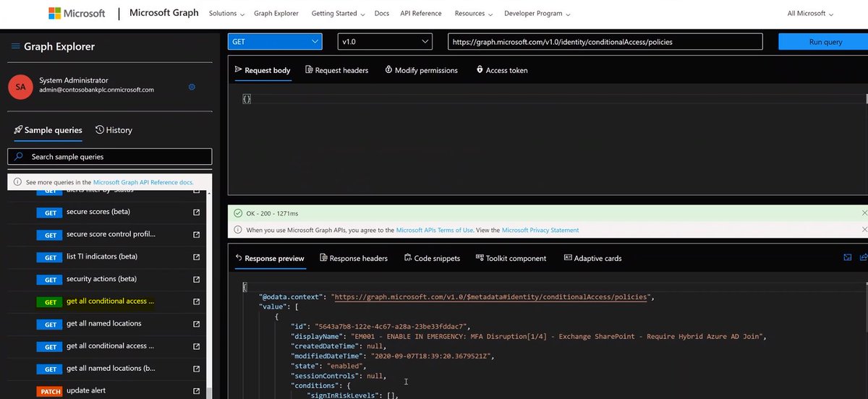Expand the Solutions menu

coord(226,14)
